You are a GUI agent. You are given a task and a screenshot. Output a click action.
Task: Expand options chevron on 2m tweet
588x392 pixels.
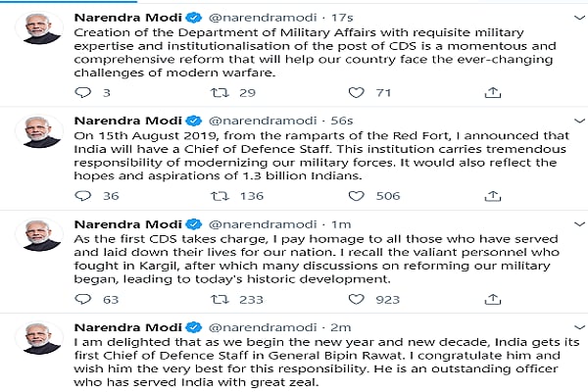pos(580,327)
